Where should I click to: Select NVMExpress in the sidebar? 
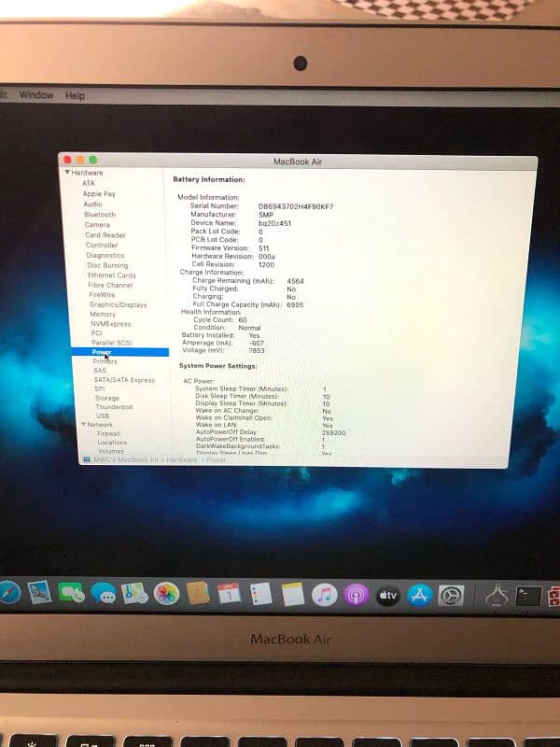pos(110,324)
